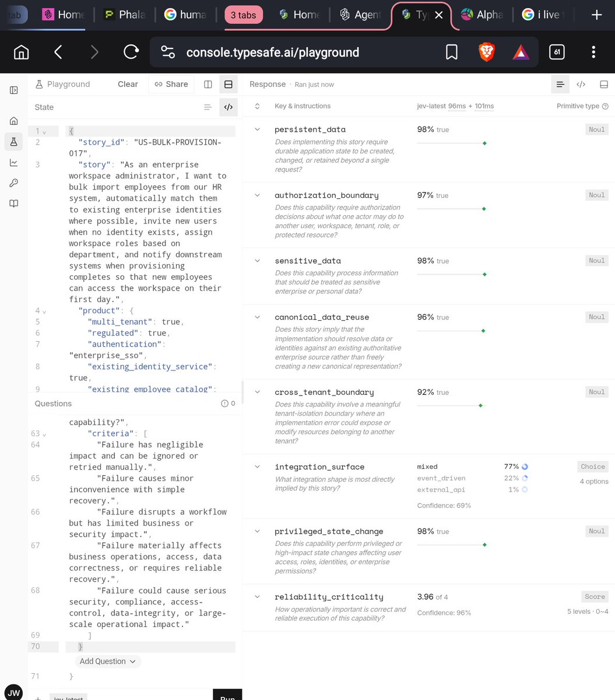This screenshot has height=700, width=615.
Task: Close the active Ty tab
Action: [x=439, y=15]
